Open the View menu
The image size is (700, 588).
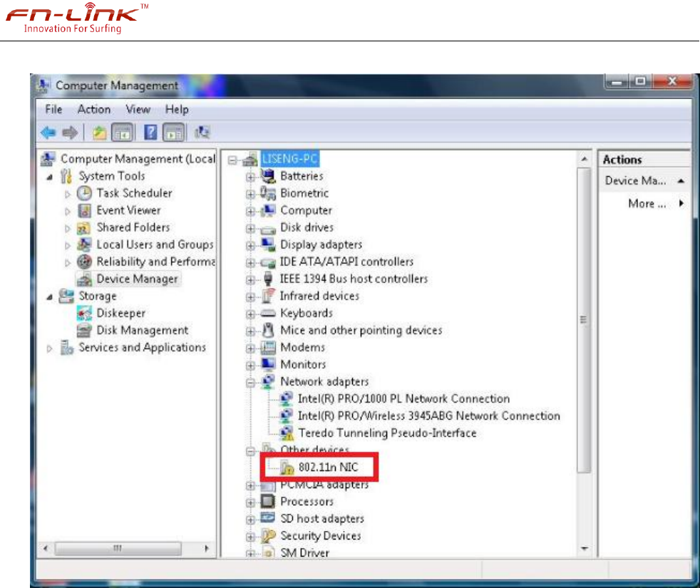click(138, 109)
